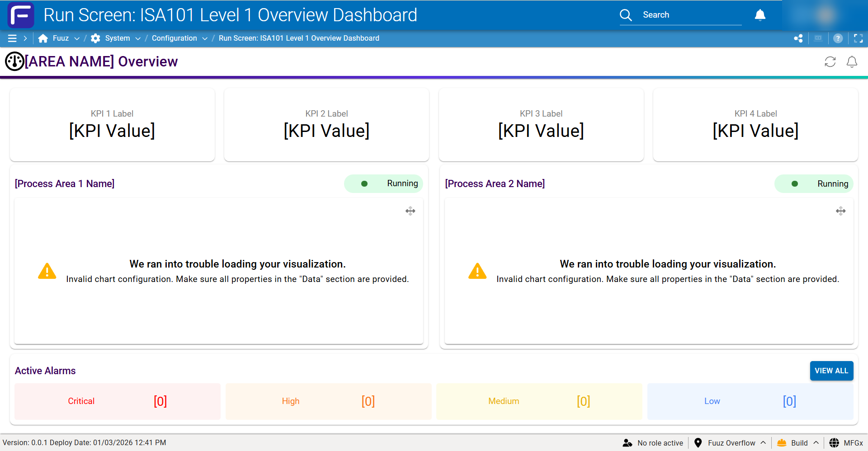Enter fullscreen mode via the expand icon
This screenshot has width=868, height=451.
(858, 38)
